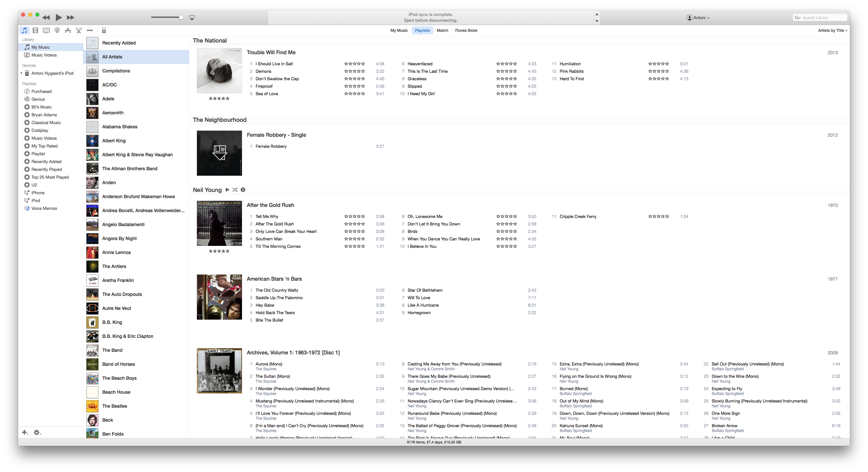Open the AC/DC artist thumbnail
This screenshot has width=868, height=472.
point(92,85)
